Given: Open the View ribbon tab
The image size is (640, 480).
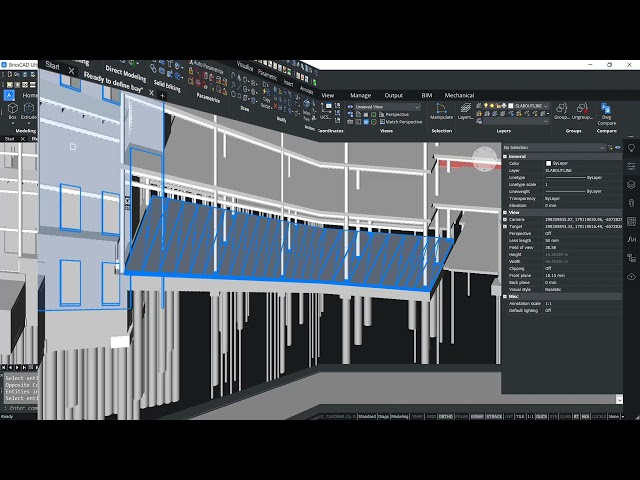Looking at the screenshot, I should [x=327, y=95].
